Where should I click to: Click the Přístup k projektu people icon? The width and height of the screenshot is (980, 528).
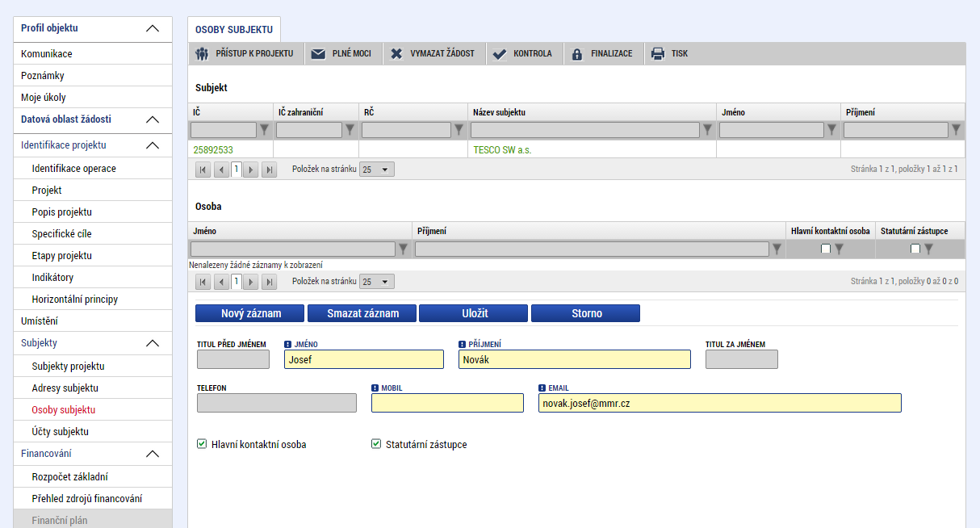tap(202, 54)
